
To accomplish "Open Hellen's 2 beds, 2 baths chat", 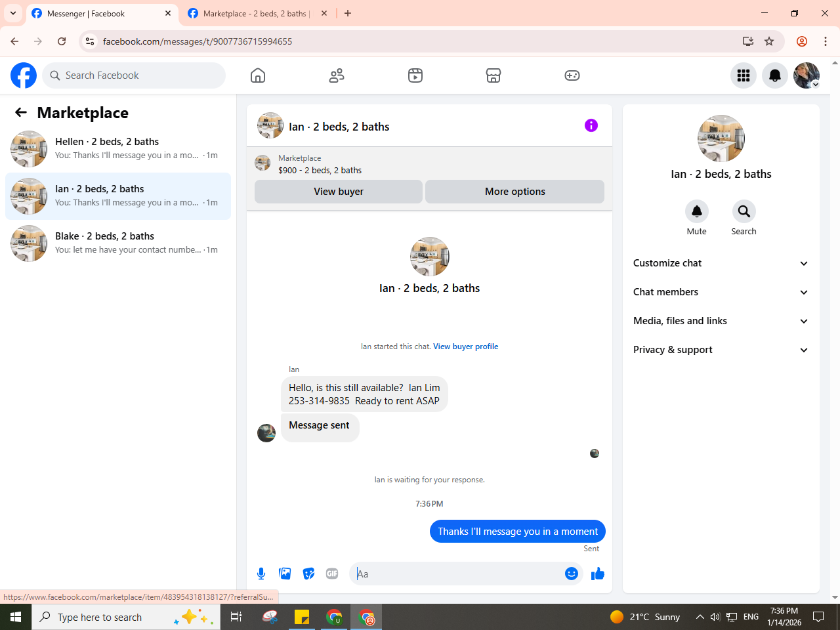I will 118,149.
